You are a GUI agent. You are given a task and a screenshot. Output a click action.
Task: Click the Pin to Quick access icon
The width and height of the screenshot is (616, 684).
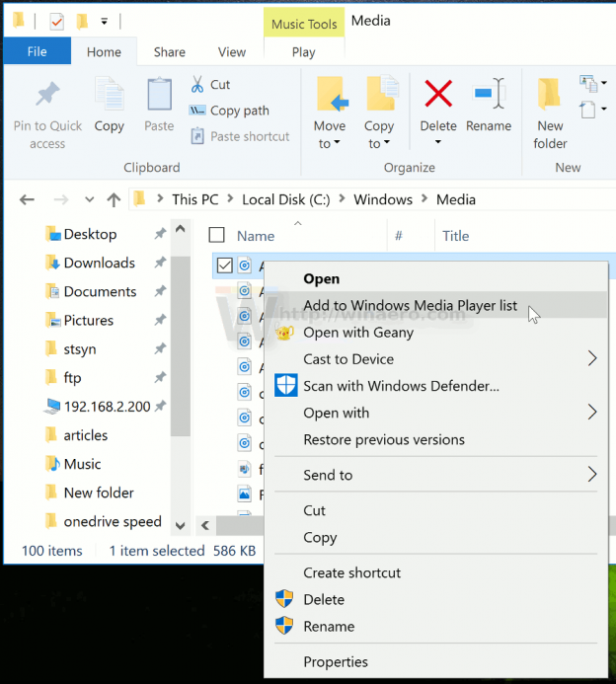pyautogui.click(x=47, y=94)
